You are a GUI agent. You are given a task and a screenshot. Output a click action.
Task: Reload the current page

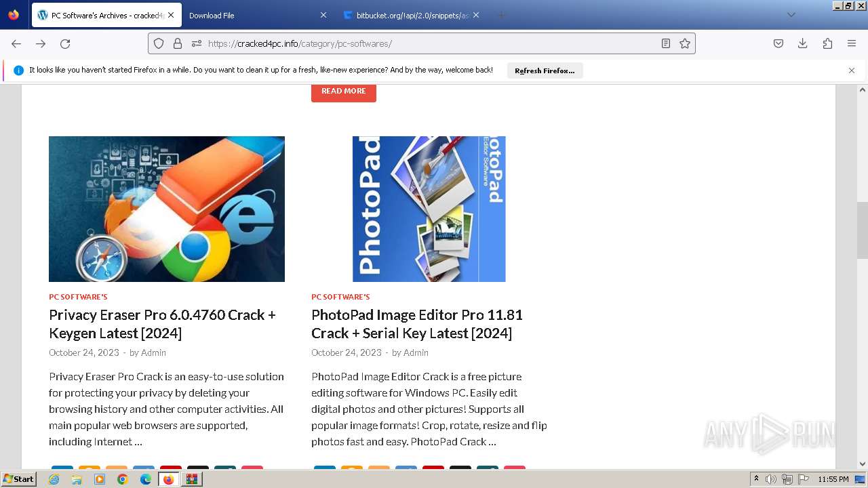65,43
